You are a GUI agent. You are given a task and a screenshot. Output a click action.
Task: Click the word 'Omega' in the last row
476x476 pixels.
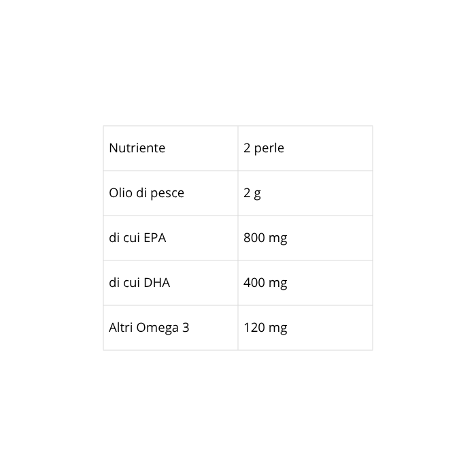coord(158,328)
